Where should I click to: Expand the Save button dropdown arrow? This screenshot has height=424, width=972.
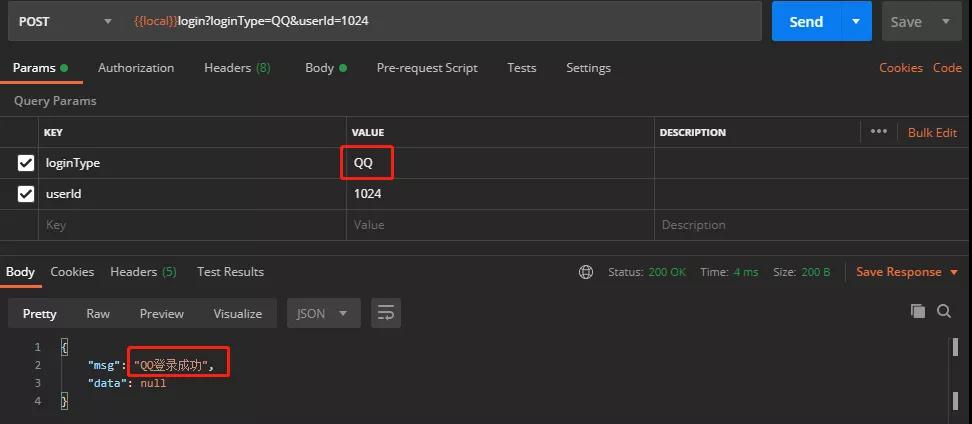[x=946, y=21]
